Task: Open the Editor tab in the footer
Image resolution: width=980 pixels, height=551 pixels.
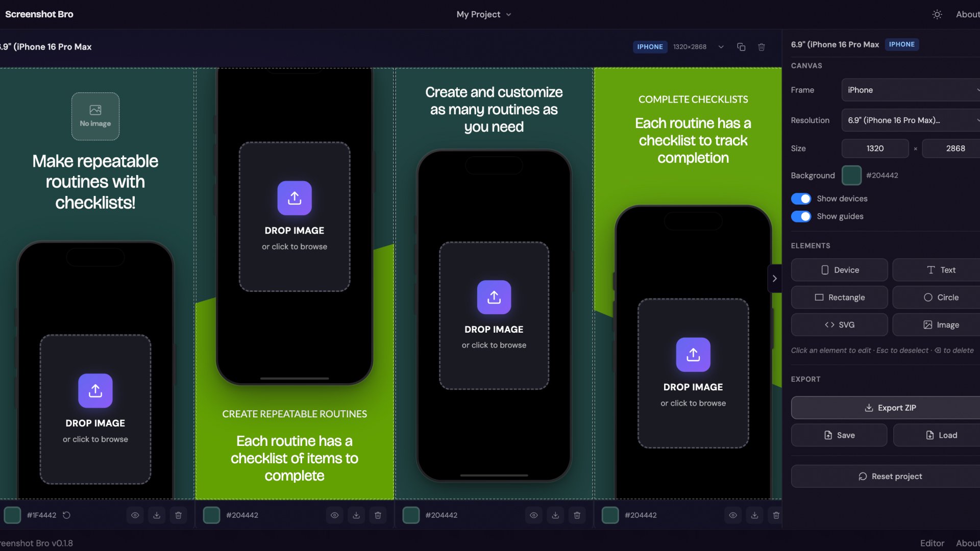Action: coord(932,543)
